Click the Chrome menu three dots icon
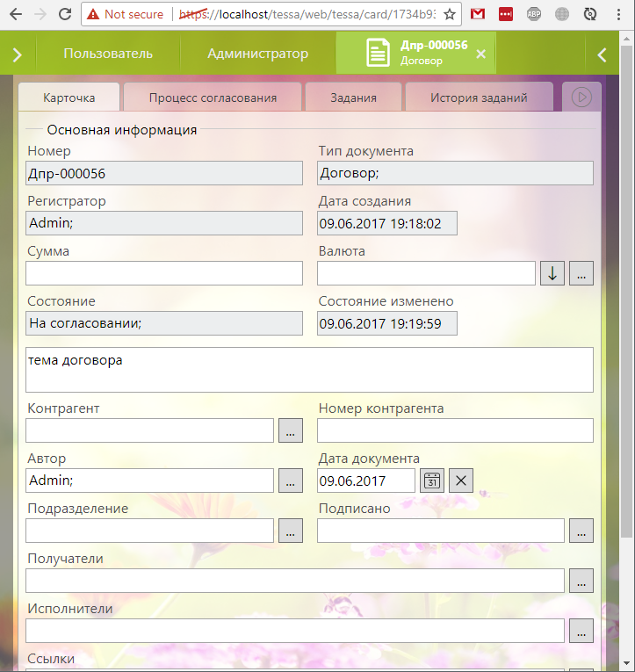The width and height of the screenshot is (635, 672). (620, 14)
